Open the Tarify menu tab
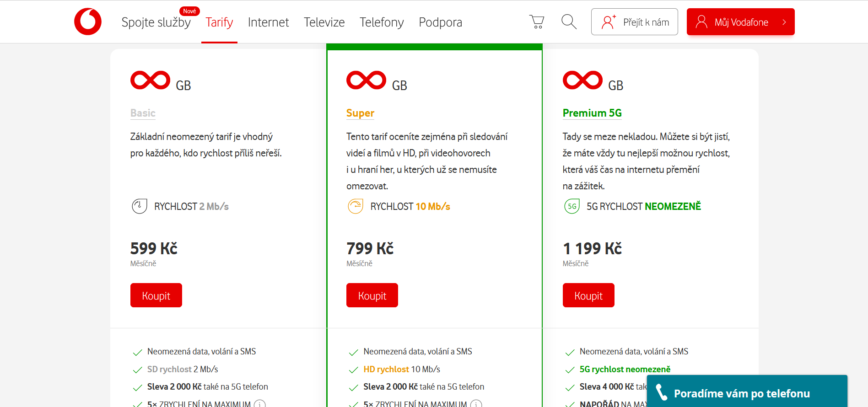Image resolution: width=868 pixels, height=407 pixels. click(219, 22)
